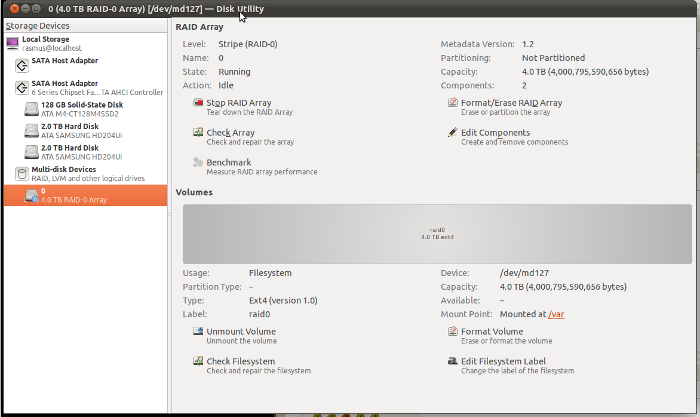Screen dimensions: 700x417
Task: Click the Format/Erase RAID Array icon
Action: coord(452,103)
